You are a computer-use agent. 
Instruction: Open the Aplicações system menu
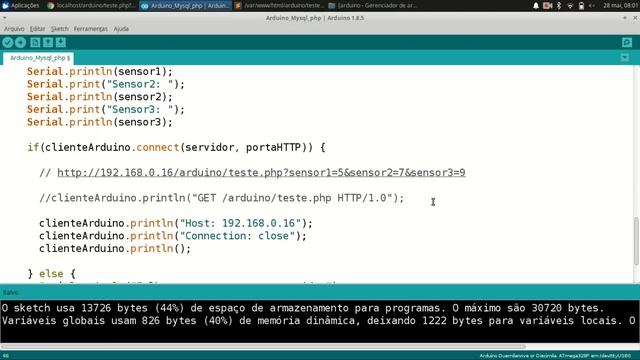coord(20,6)
